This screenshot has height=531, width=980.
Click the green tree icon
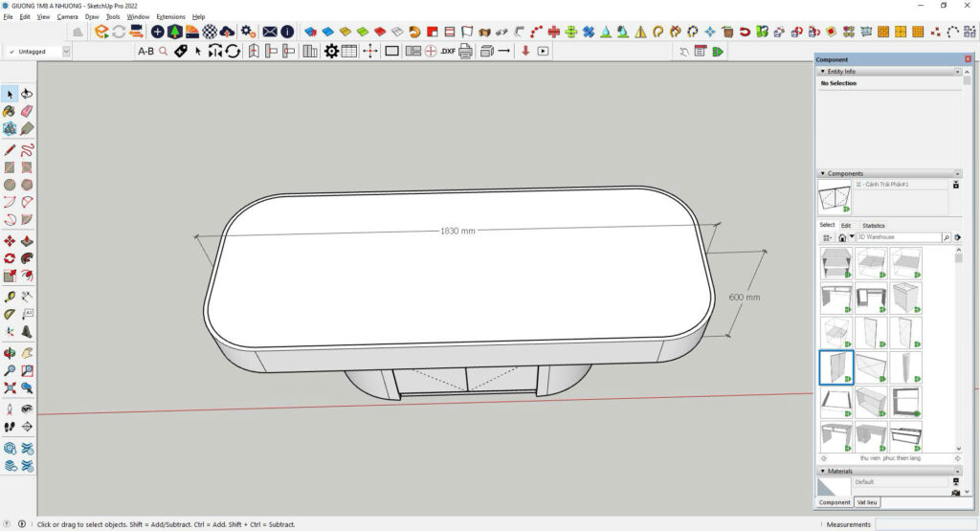click(x=175, y=32)
